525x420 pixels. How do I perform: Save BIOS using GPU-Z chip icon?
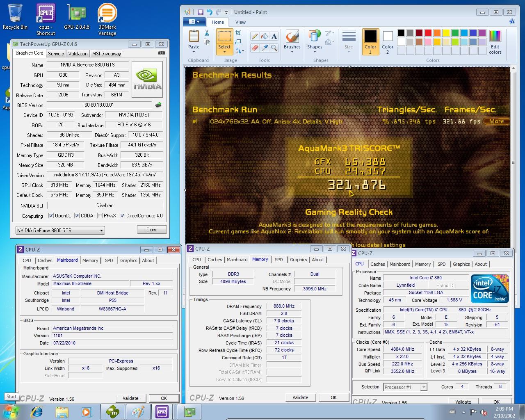158,105
